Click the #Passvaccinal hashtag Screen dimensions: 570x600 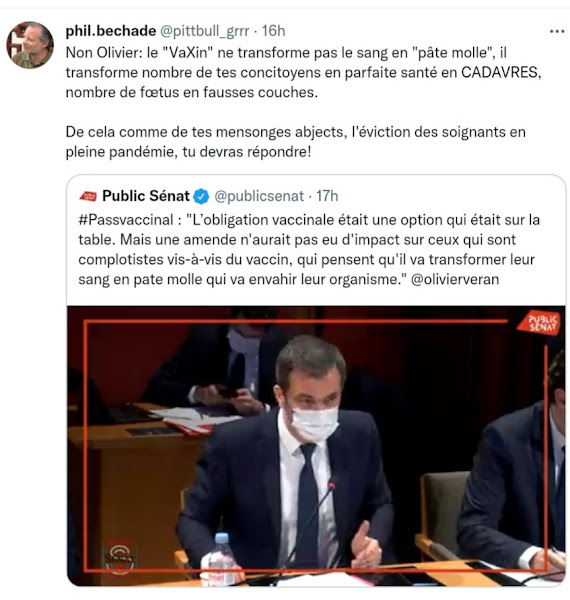click(x=126, y=220)
